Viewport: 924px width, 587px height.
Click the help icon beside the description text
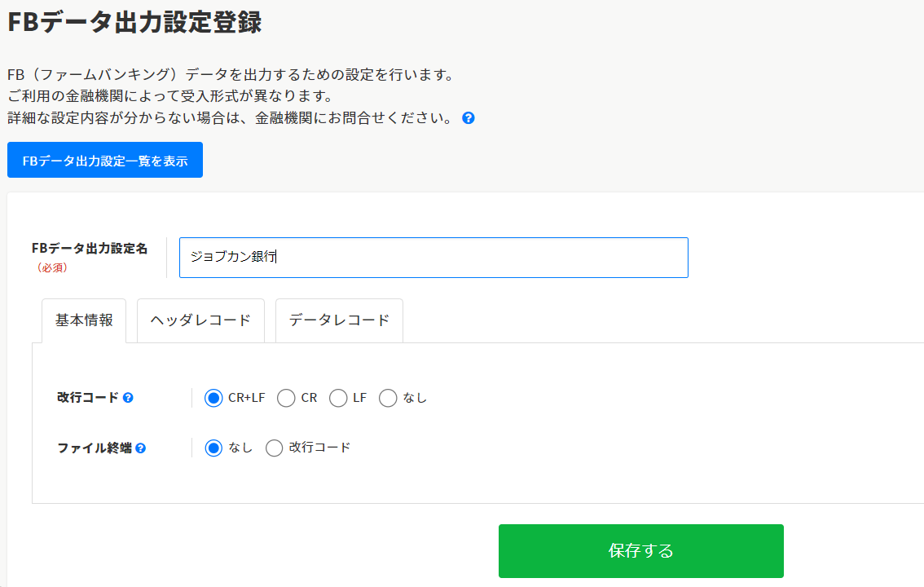pos(469,118)
